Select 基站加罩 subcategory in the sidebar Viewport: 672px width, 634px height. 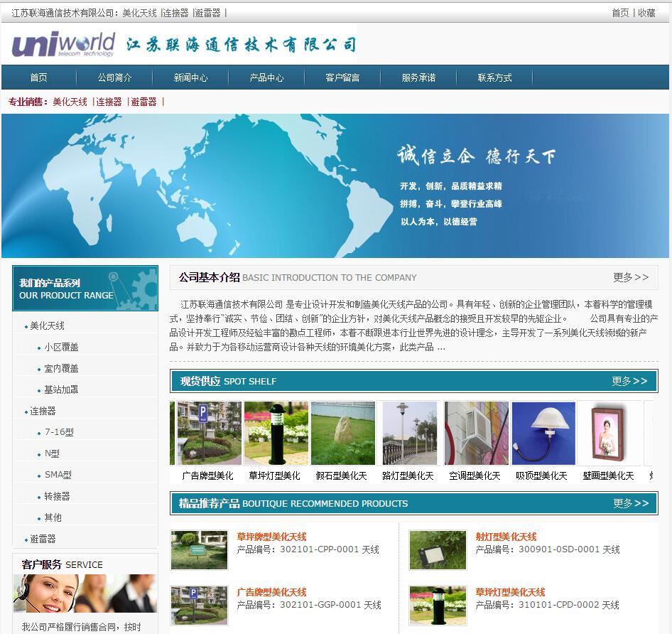[61, 389]
